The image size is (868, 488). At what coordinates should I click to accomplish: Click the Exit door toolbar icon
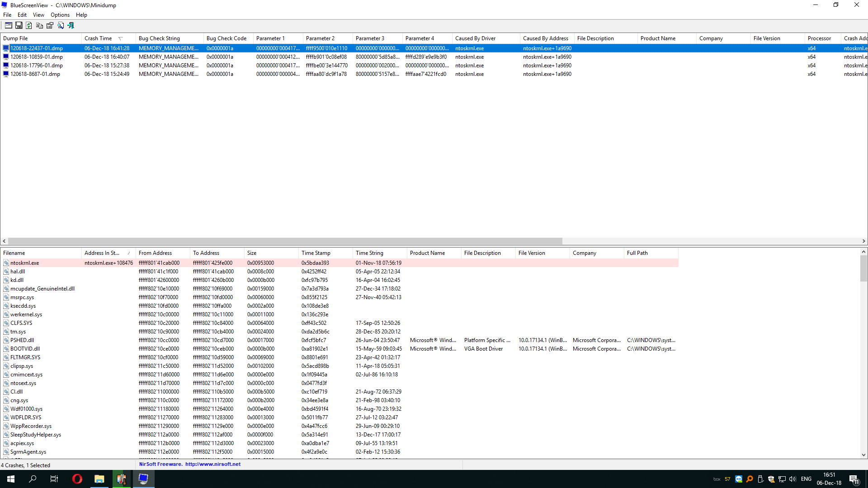pos(71,26)
